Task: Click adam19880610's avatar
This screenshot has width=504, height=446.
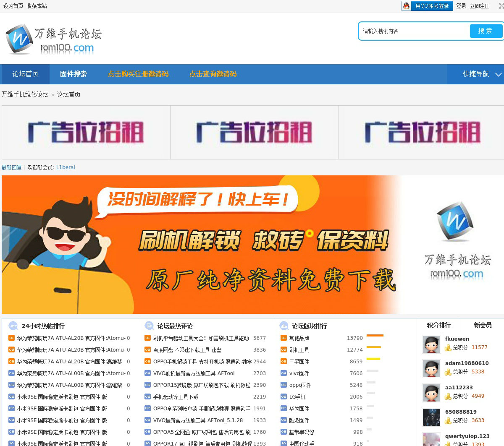Action: tap(431, 369)
